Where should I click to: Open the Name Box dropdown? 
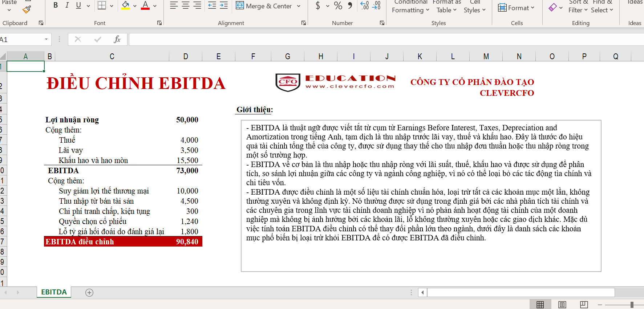pyautogui.click(x=46, y=39)
